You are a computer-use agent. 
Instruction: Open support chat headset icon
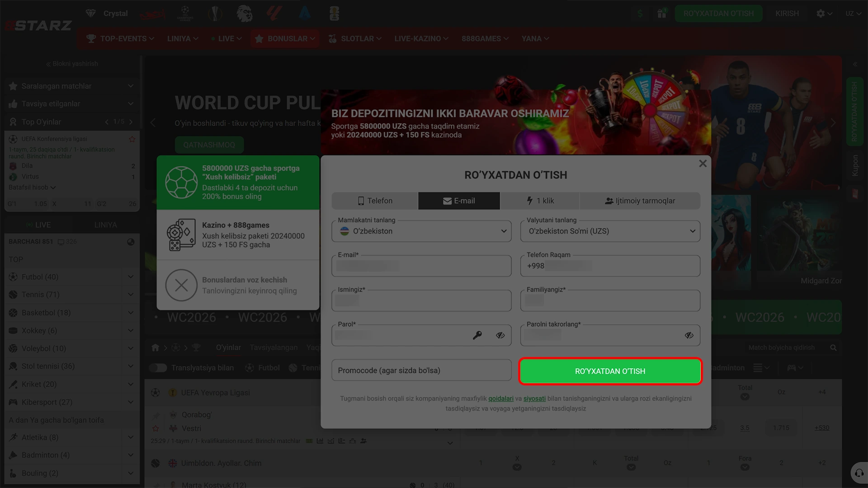(x=859, y=473)
